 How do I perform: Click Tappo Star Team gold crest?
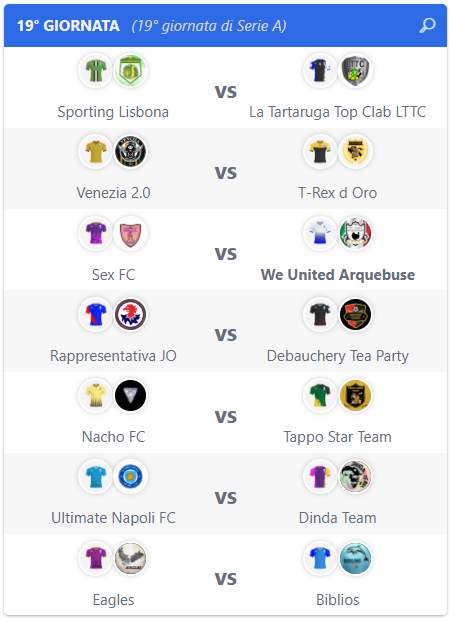point(355,395)
